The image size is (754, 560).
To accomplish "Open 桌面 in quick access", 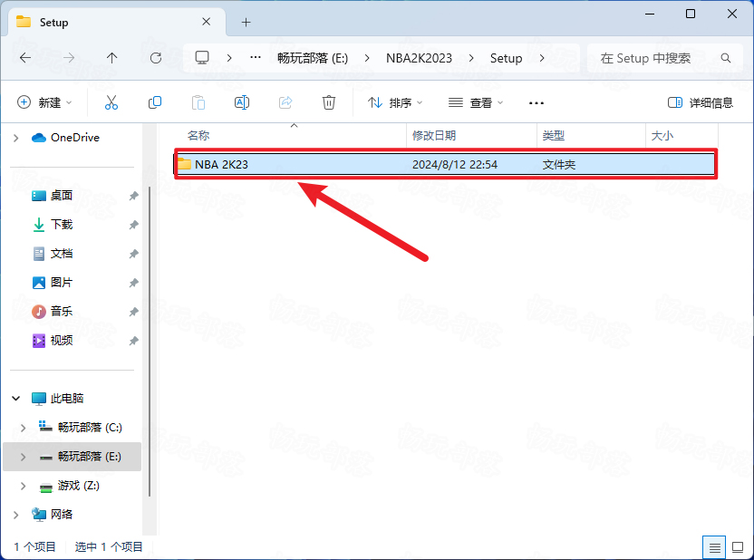I will pos(52,196).
